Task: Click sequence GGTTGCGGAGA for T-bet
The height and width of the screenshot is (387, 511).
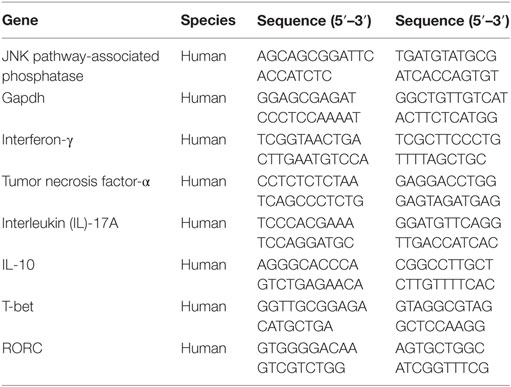Action: coord(312,306)
